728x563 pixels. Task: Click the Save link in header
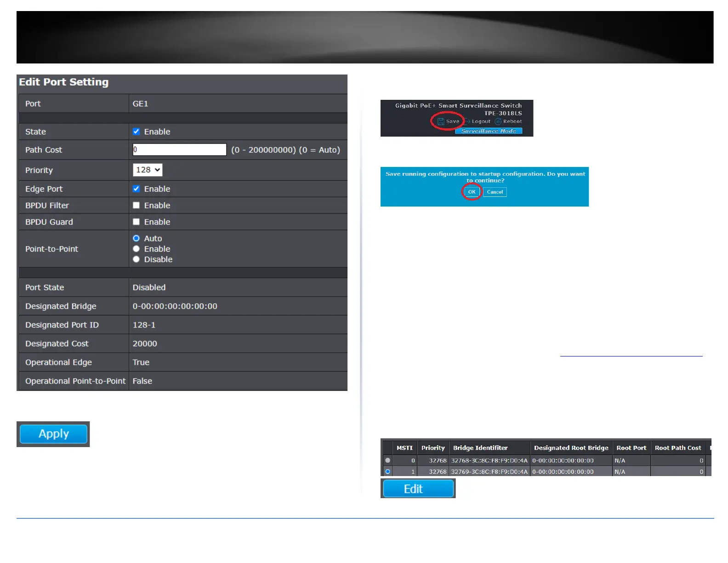tap(453, 121)
